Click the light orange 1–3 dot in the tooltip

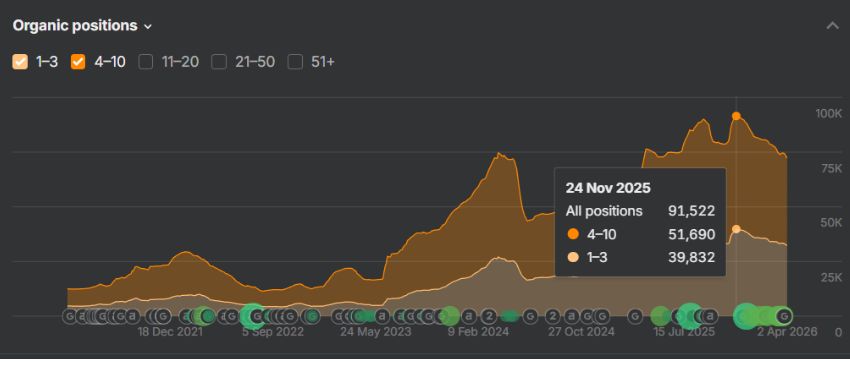coord(572,258)
